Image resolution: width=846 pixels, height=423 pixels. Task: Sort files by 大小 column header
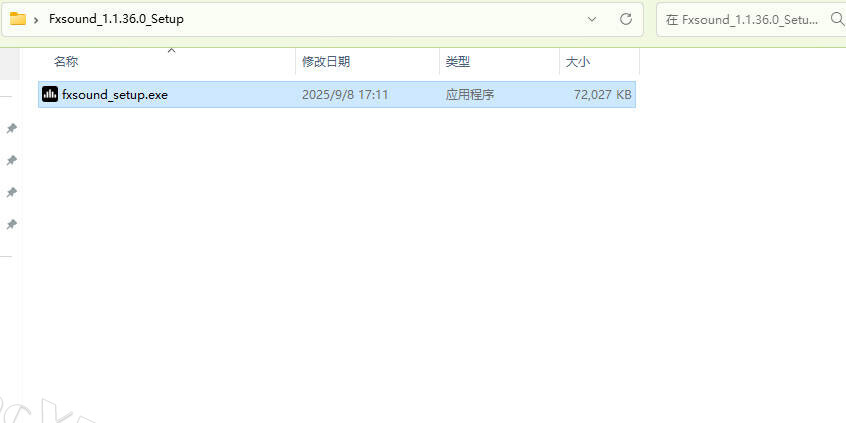(578, 62)
